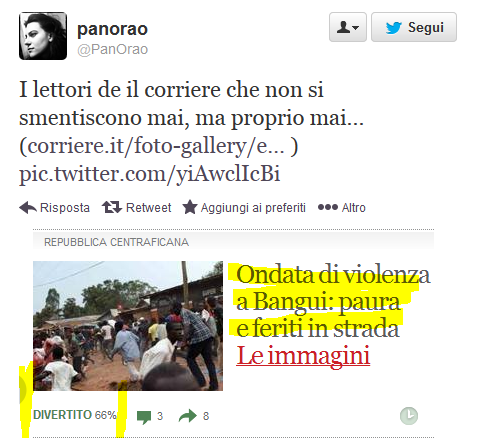Click the Risposta reply arrow icon

[28, 207]
